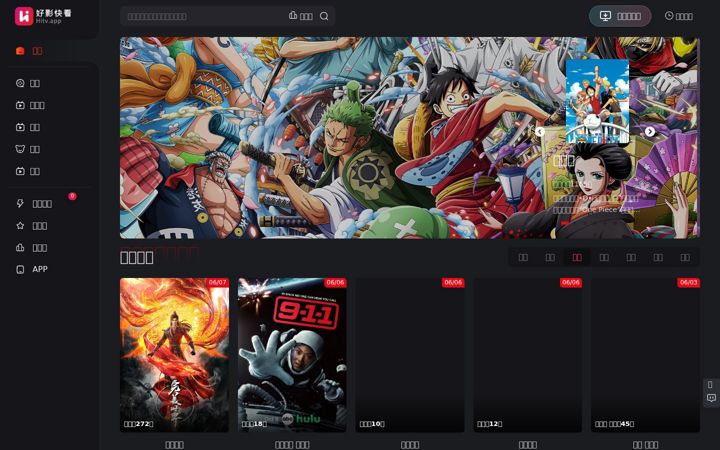The image size is (720, 450).
Task: Click the title under the fiery warrior poster
Action: pyautogui.click(x=174, y=444)
